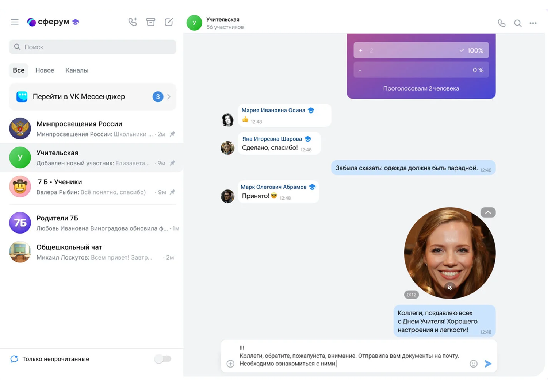Viewport: 555px width, 392px height.
Task: Switch to the Каналы tab
Action: pyautogui.click(x=77, y=70)
